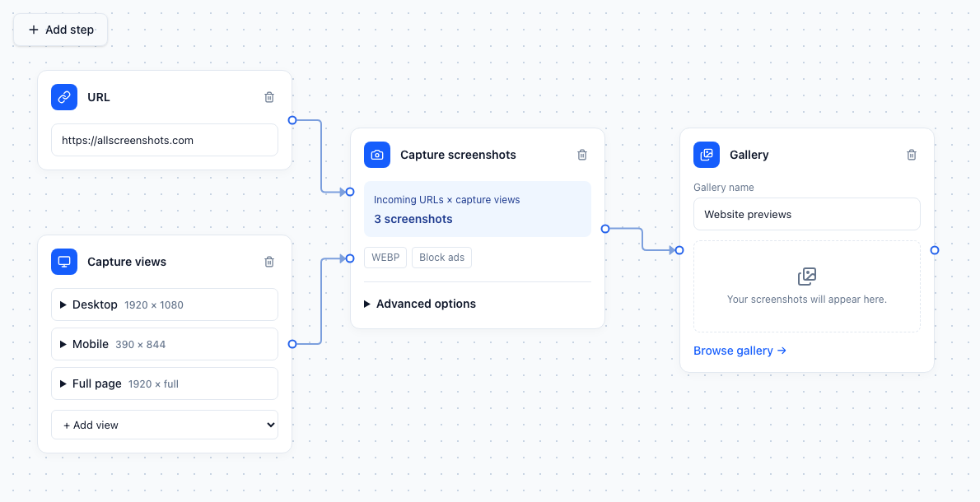Click the gallery placeholder images icon

[807, 276]
